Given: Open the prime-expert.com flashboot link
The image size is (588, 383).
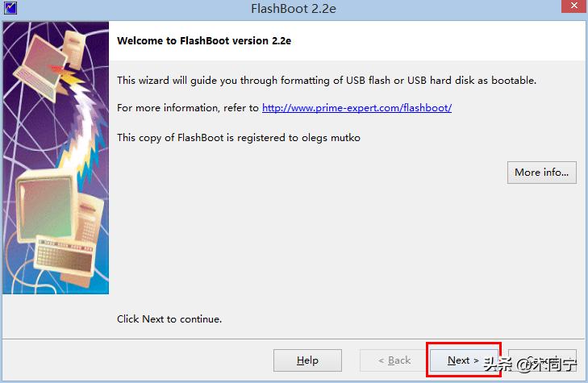Looking at the screenshot, I should [x=357, y=108].
